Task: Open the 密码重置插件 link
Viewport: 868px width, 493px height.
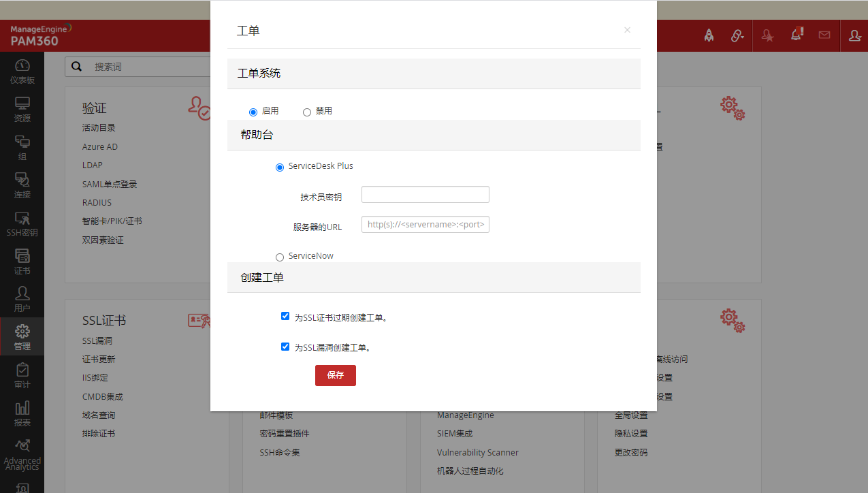Action: (285, 433)
